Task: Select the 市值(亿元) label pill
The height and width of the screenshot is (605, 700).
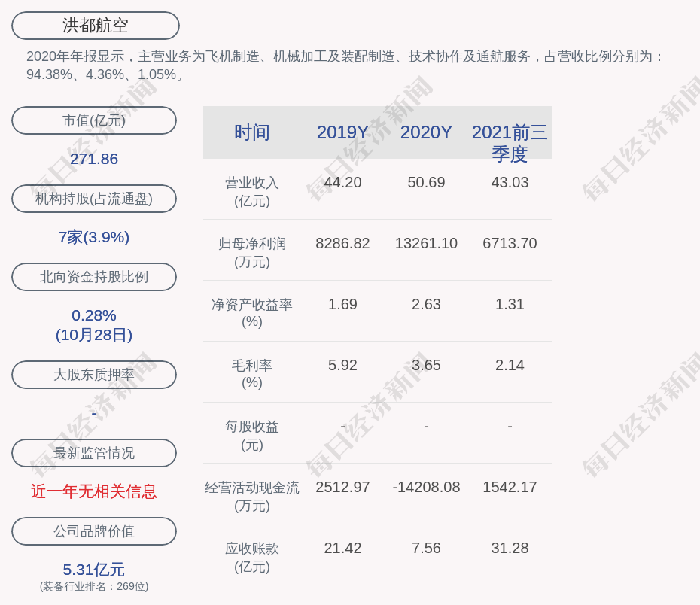Action: 94,120
